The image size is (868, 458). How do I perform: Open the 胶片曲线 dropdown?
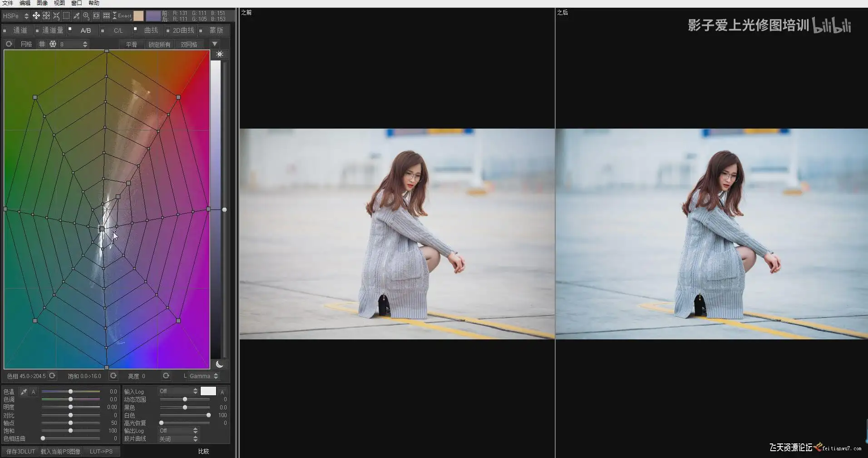[178, 439]
